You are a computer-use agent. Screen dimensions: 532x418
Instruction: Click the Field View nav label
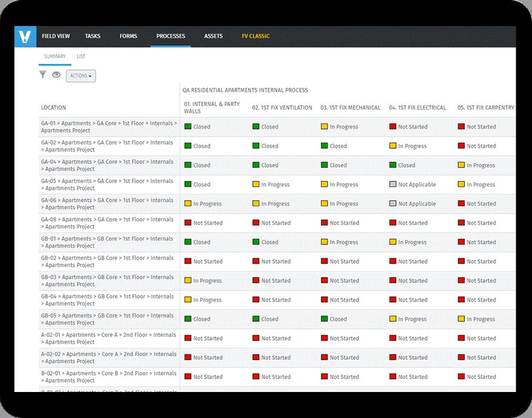pos(56,36)
